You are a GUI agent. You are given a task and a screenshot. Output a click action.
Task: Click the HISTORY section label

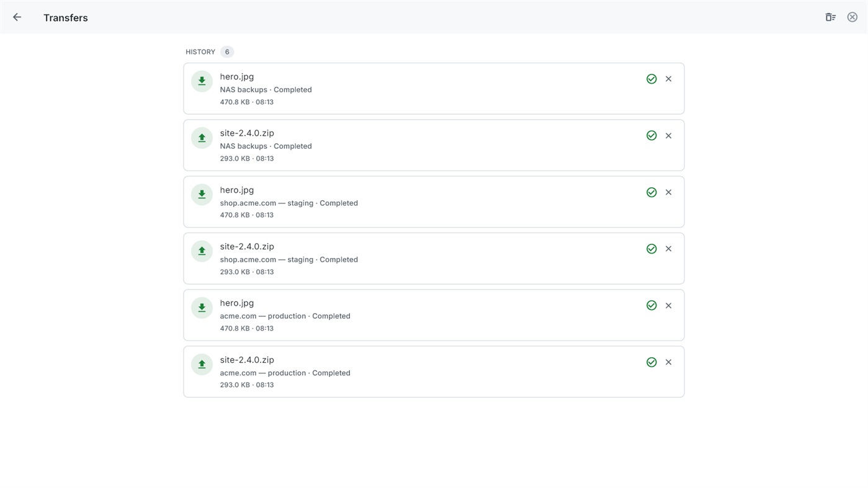200,52
